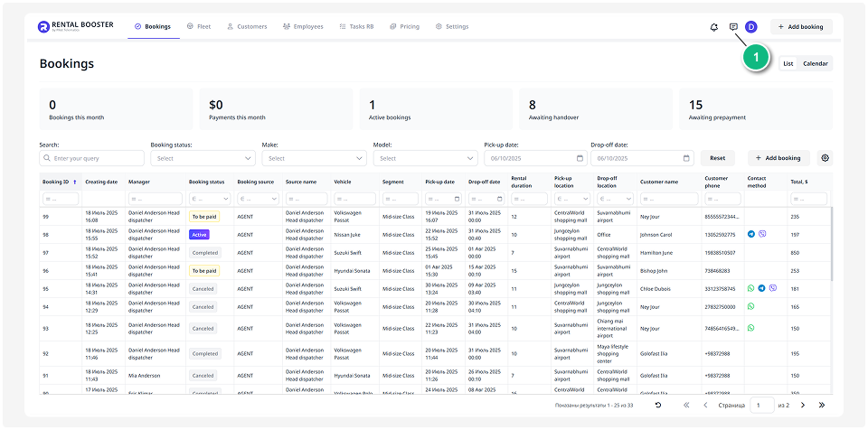Switch to Calendar view

point(816,63)
